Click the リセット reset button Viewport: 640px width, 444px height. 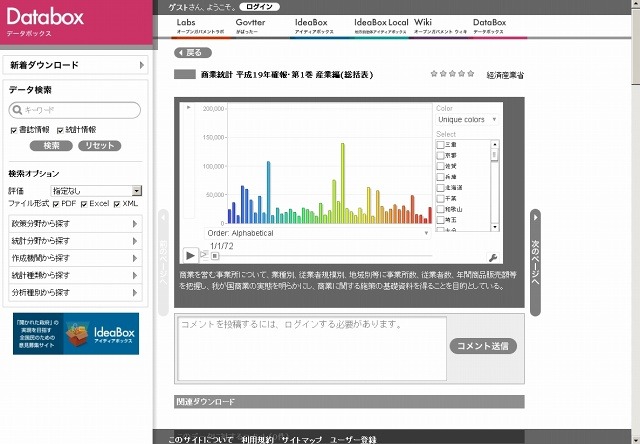pyautogui.click(x=100, y=146)
